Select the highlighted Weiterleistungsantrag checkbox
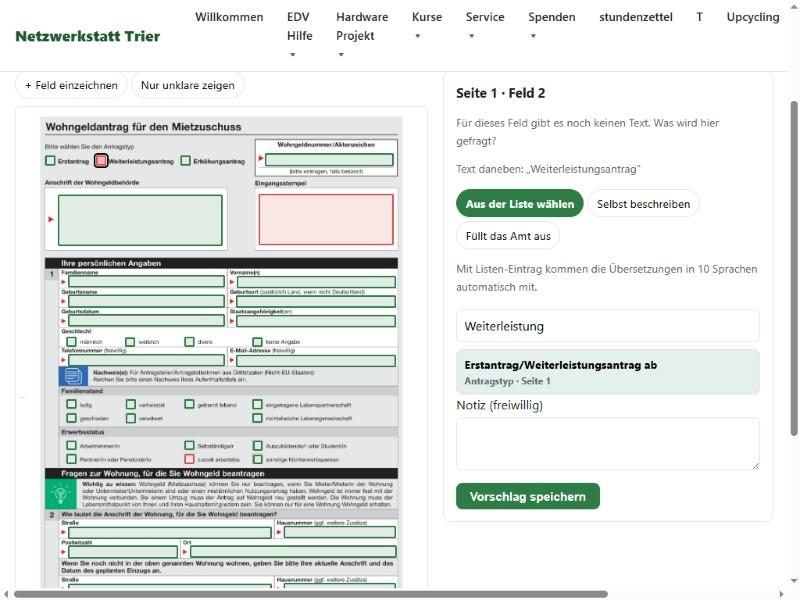 tap(101, 161)
